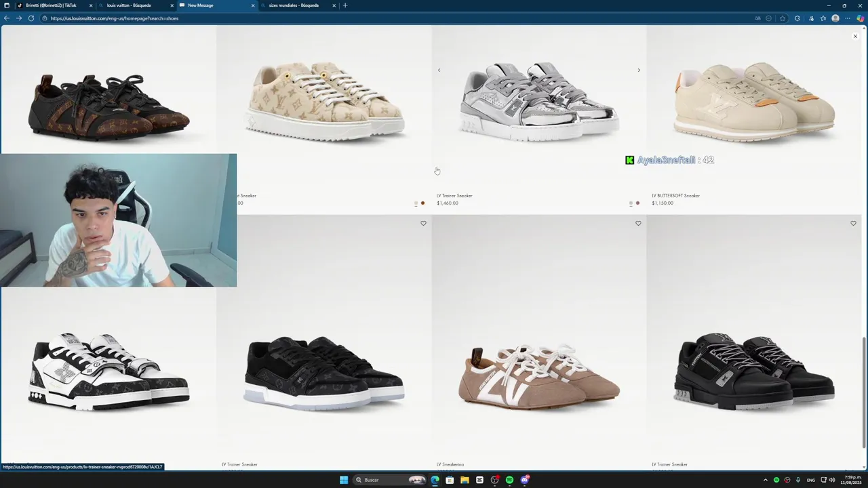Open the browser profile avatar

pos(835,18)
